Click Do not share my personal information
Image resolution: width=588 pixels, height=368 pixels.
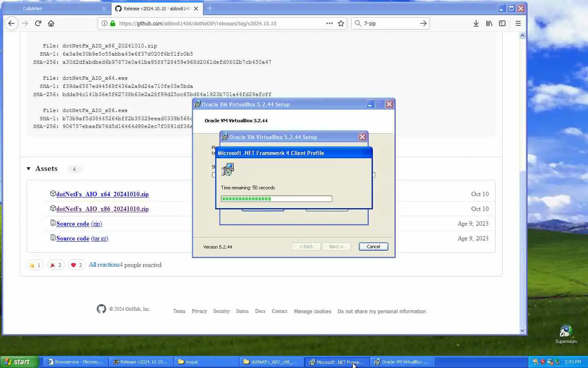pyautogui.click(x=382, y=311)
